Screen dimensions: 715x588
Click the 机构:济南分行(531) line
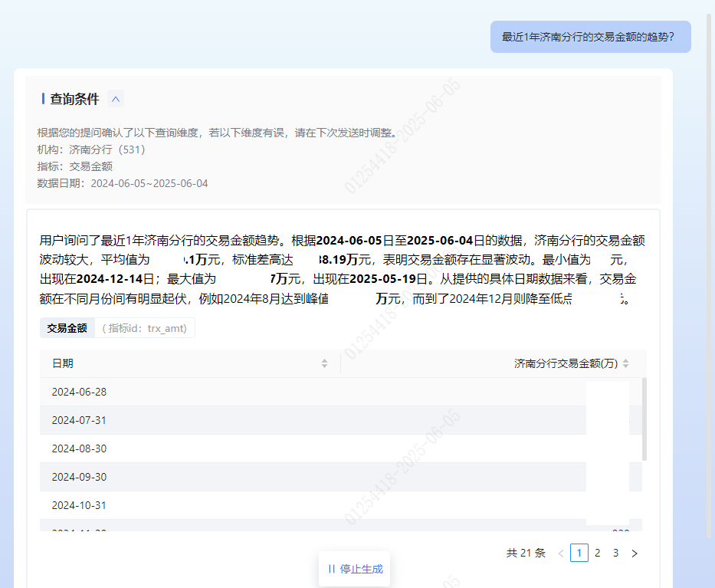pos(91,149)
